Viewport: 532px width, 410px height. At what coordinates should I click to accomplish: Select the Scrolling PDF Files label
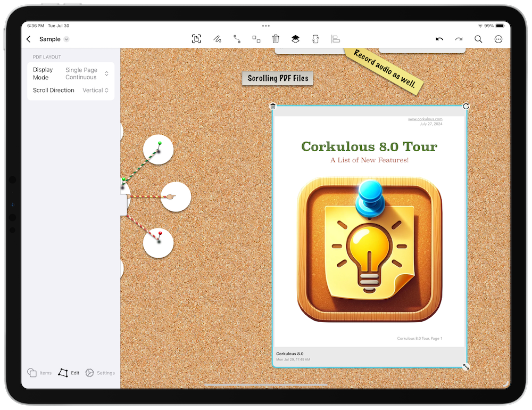(278, 78)
